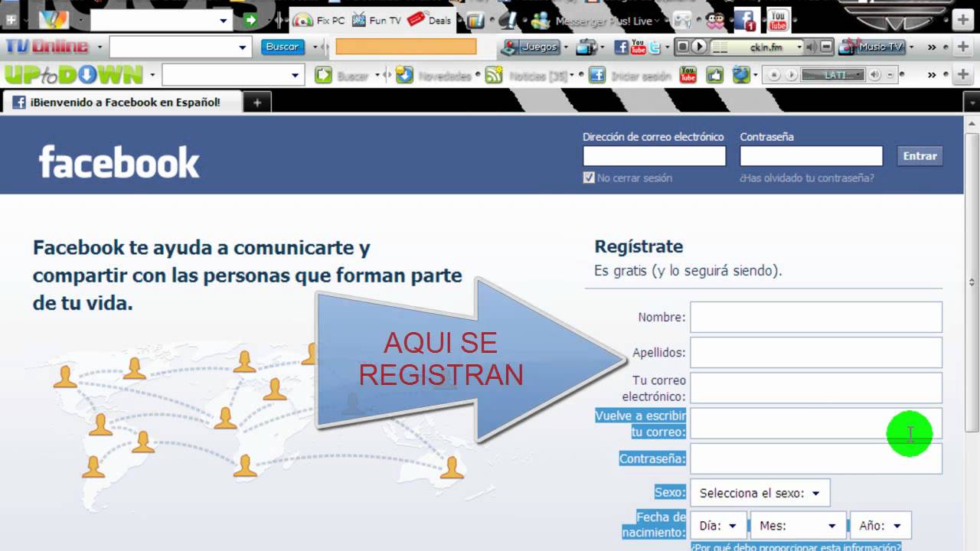The image size is (980, 551).
Task: Open YouTube icon in UptoDown toolbar
Action: coord(688,75)
